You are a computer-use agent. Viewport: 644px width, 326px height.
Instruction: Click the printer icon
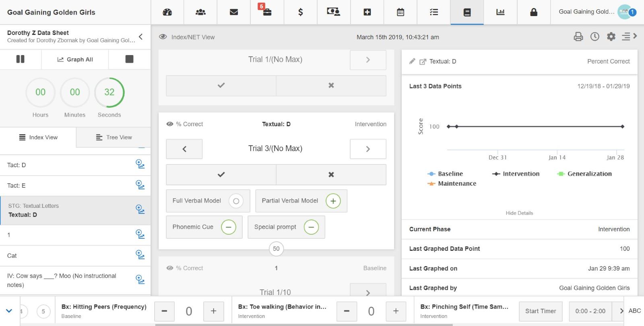(x=578, y=37)
